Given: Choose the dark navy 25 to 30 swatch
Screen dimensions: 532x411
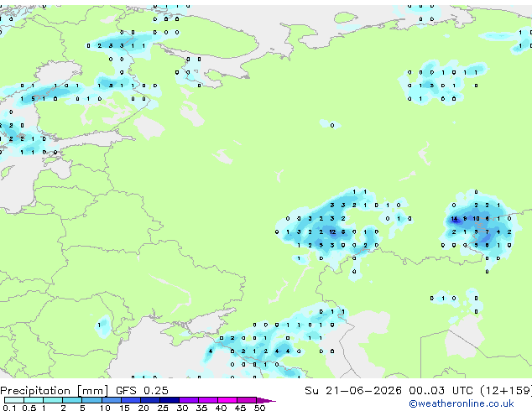Looking at the screenshot, I should [x=169, y=400].
